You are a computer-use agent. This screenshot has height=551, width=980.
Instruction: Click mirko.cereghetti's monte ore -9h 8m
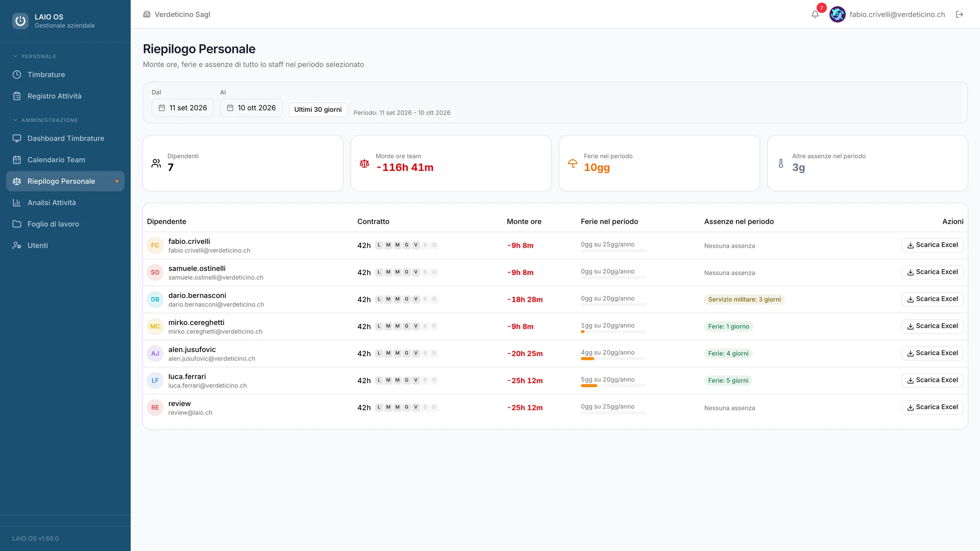[520, 326]
